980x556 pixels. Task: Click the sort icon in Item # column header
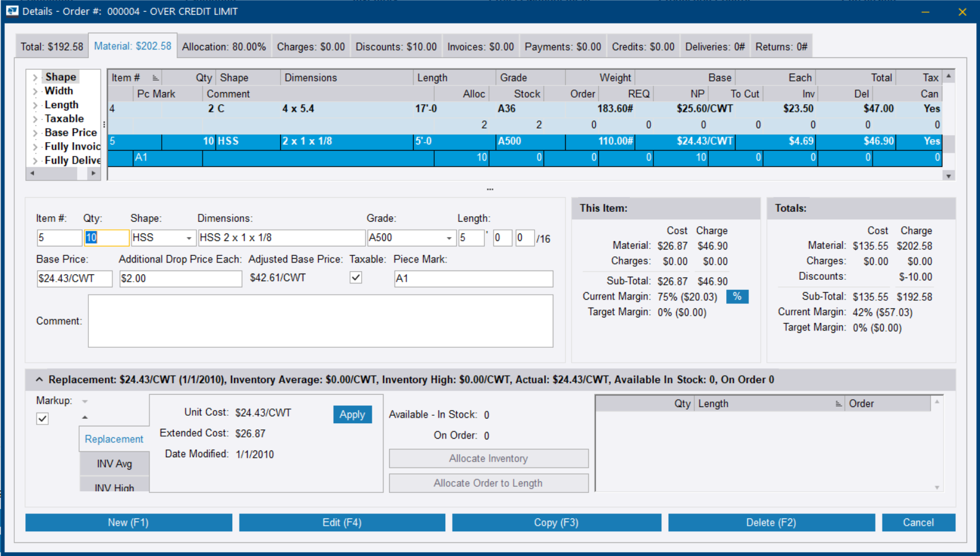[156, 78]
